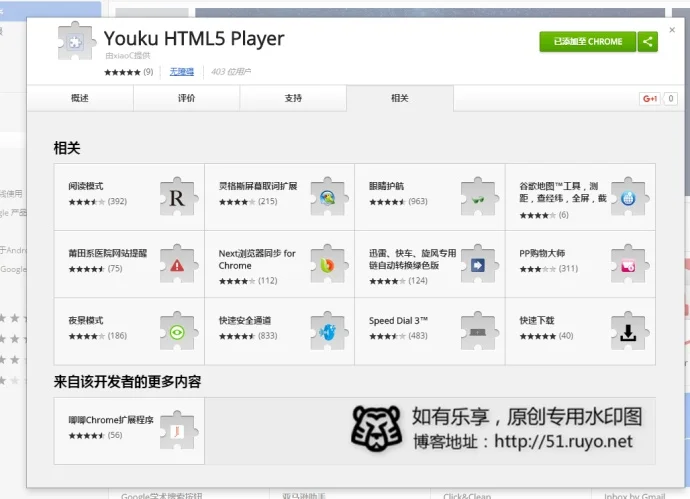Open the 迅雷快车旋风 arrow icon

click(478, 264)
